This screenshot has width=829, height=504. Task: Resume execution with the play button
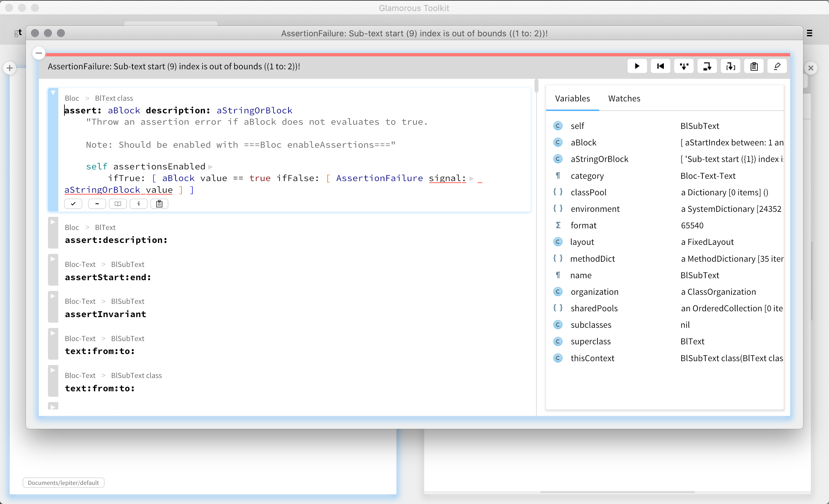[x=637, y=66]
